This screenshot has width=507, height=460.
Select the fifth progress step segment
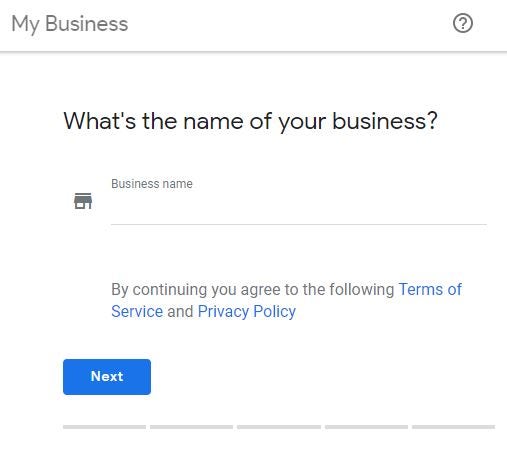tap(453, 427)
